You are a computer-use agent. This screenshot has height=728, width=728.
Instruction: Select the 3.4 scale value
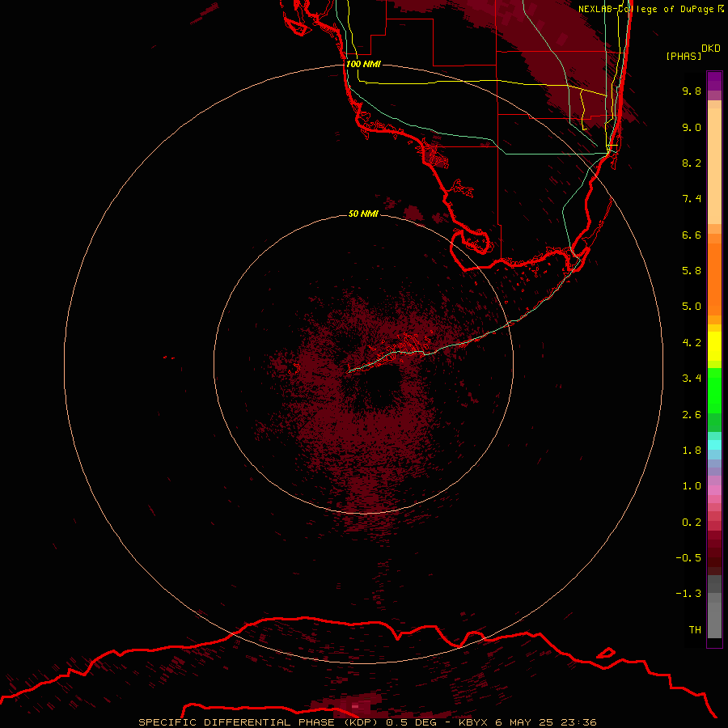pos(692,379)
